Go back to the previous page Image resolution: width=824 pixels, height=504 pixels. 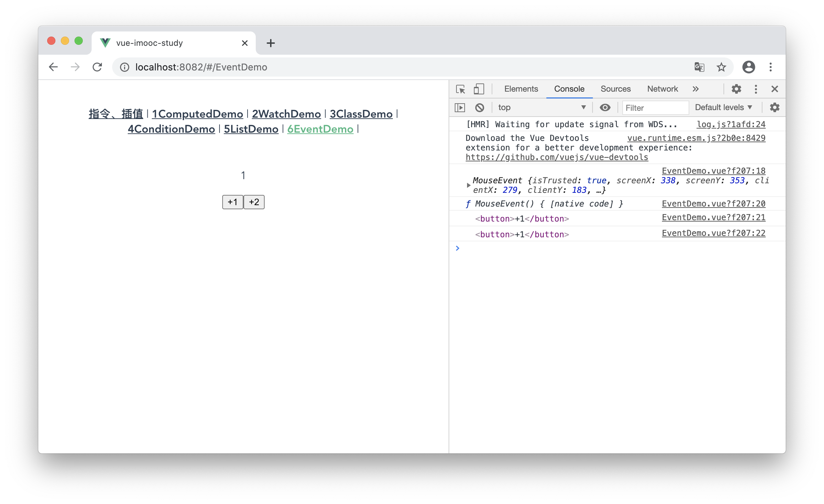[x=53, y=67]
